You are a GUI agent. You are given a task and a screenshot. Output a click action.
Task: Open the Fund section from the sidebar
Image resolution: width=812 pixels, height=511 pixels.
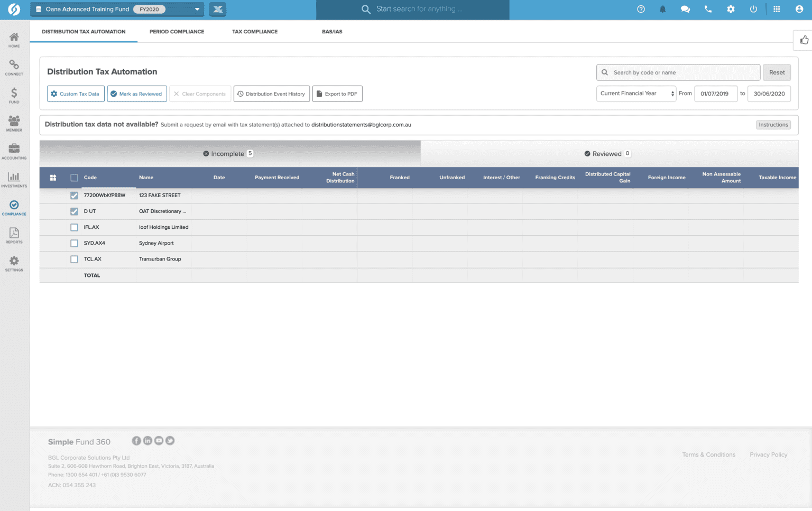[14, 95]
